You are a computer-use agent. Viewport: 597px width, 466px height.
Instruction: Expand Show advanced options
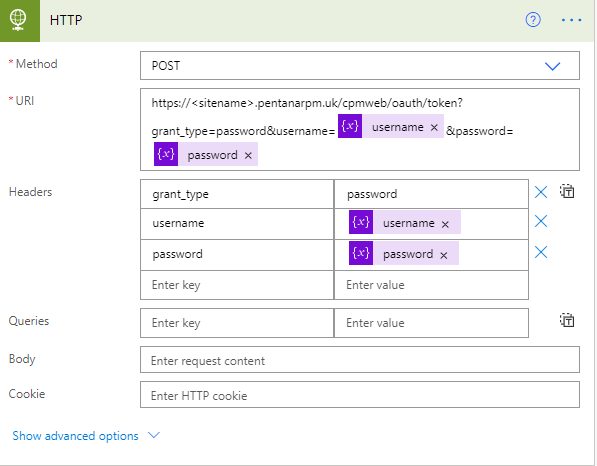tap(75, 436)
